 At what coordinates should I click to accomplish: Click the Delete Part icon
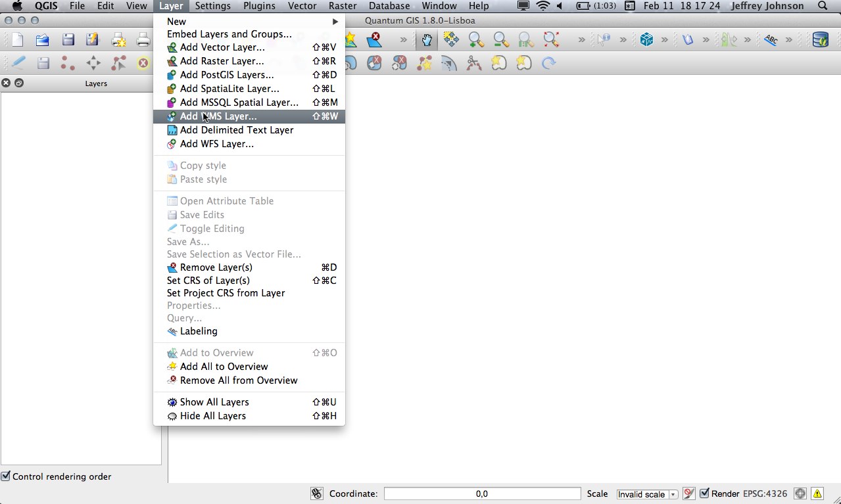point(399,63)
